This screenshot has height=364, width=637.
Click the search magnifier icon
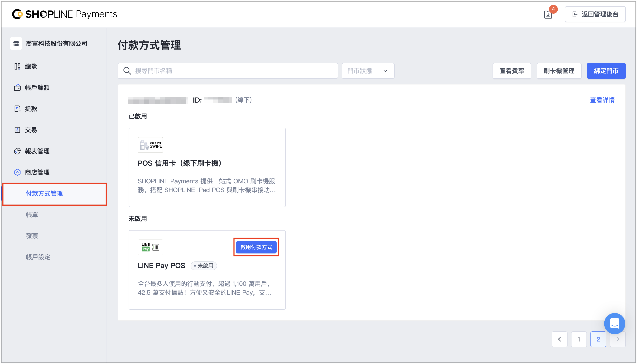tap(127, 71)
